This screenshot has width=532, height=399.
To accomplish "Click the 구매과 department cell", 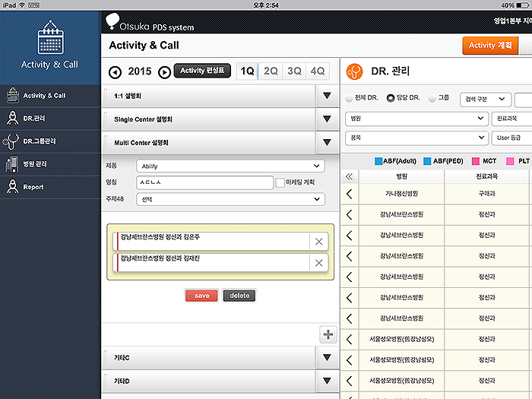I will (x=487, y=194).
